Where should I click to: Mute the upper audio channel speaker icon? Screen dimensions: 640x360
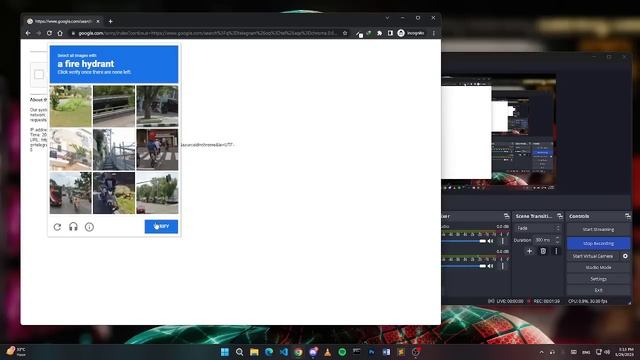[x=491, y=241]
